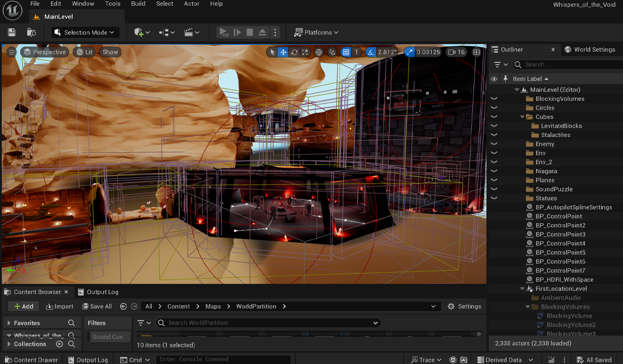Image resolution: width=623 pixels, height=364 pixels.
Task: Click the Eject from player button
Action: 262,32
